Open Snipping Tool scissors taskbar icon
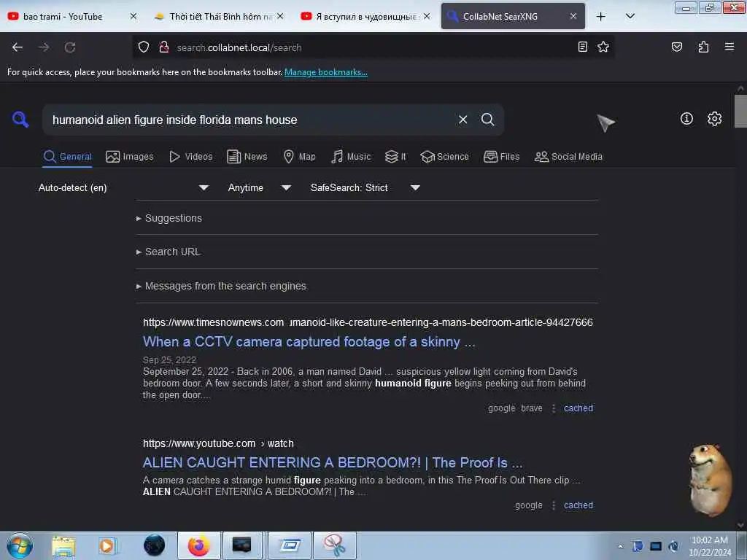This screenshot has height=560, width=747. tap(334, 545)
